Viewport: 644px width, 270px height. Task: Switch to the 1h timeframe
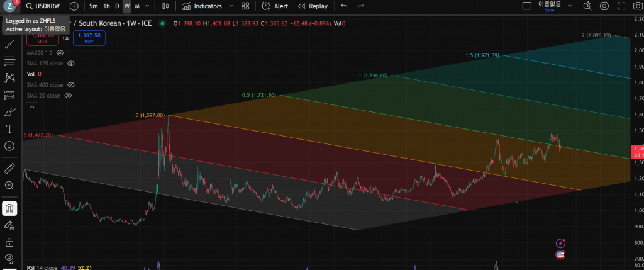106,6
